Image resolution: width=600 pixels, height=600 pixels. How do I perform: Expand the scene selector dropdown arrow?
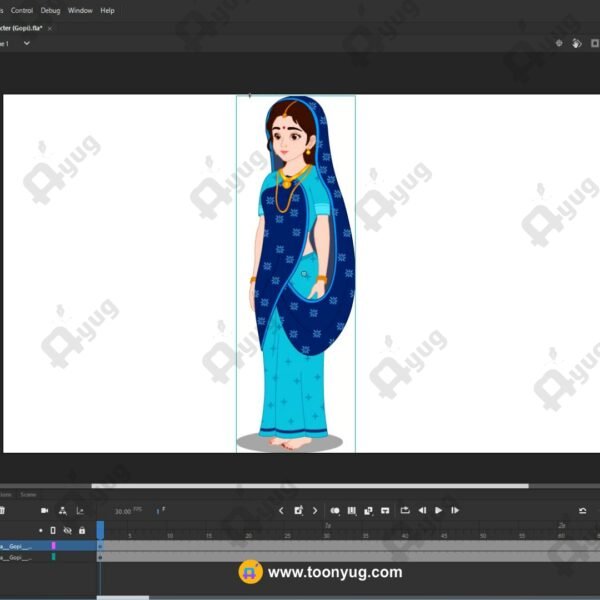(x=27, y=43)
